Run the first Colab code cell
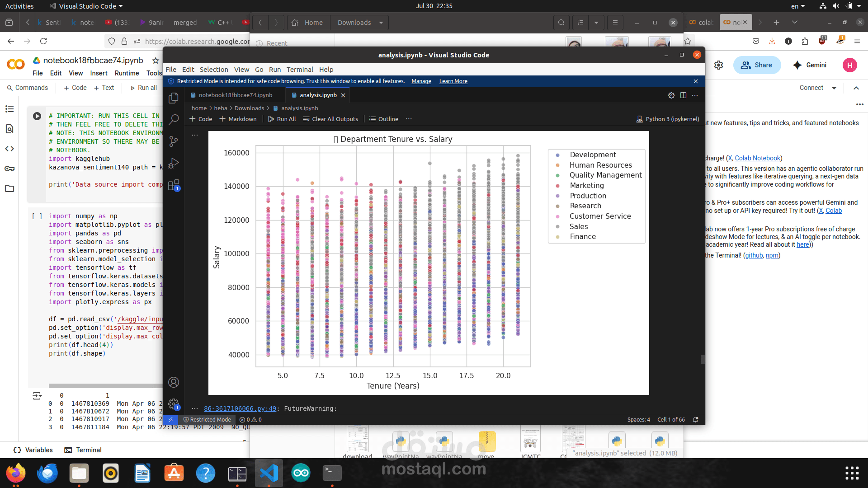Image resolution: width=868 pixels, height=488 pixels. tap(37, 116)
